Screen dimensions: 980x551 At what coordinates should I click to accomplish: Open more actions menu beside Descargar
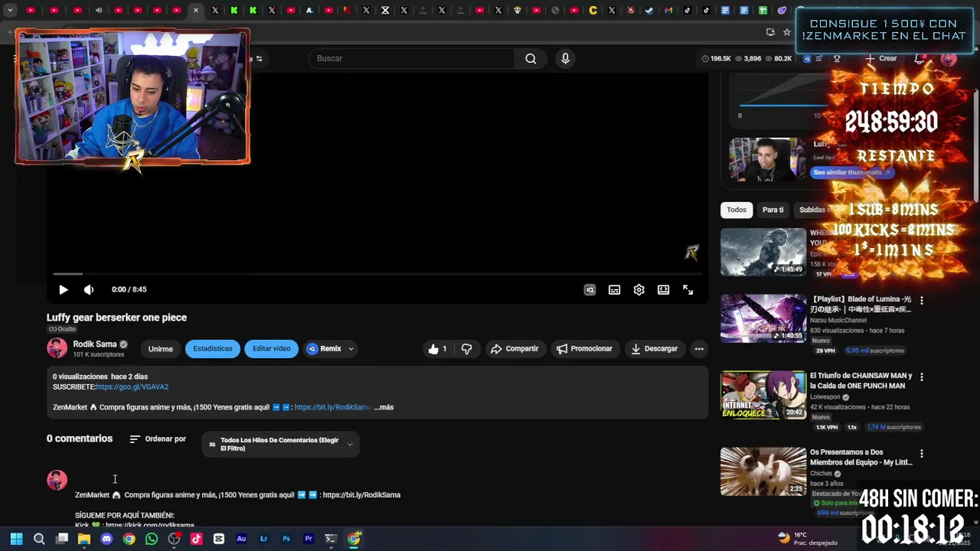[699, 349]
